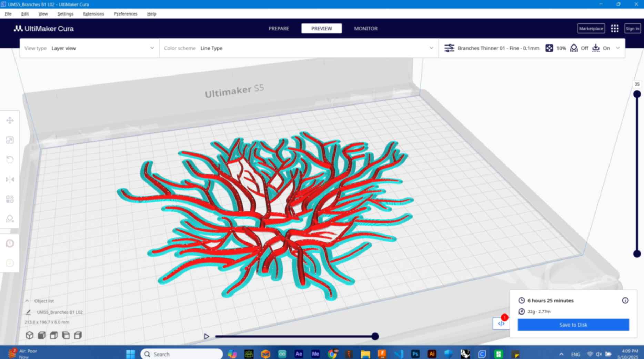This screenshot has height=359, width=644.
Task: Play the layer simulation
Action: [x=206, y=336]
